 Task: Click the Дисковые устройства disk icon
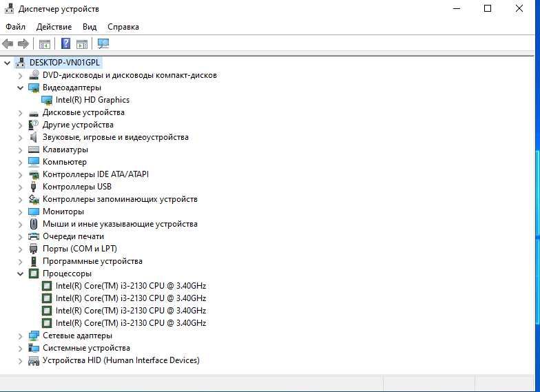pyautogui.click(x=34, y=113)
